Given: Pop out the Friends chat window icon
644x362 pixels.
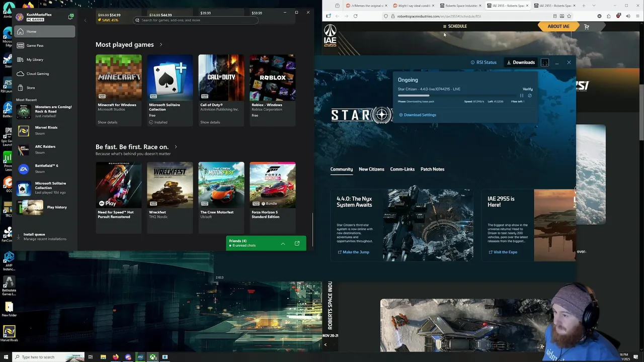Looking at the screenshot, I should tap(297, 244).
